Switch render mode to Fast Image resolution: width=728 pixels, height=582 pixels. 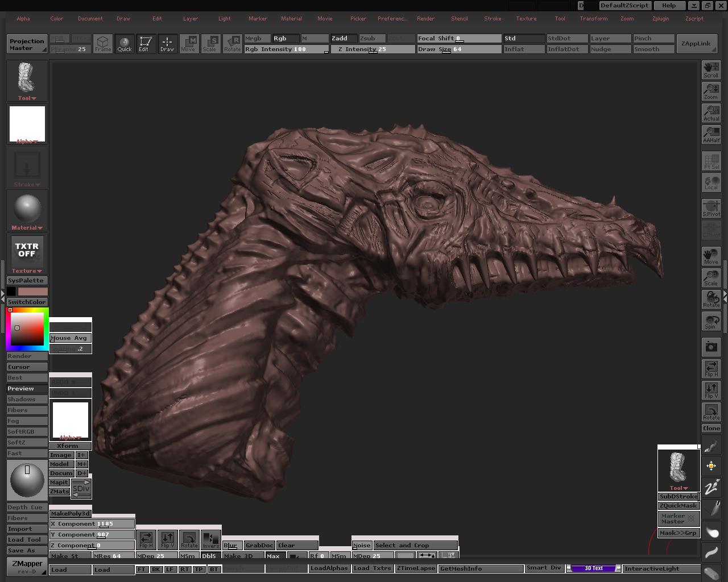tap(27, 454)
